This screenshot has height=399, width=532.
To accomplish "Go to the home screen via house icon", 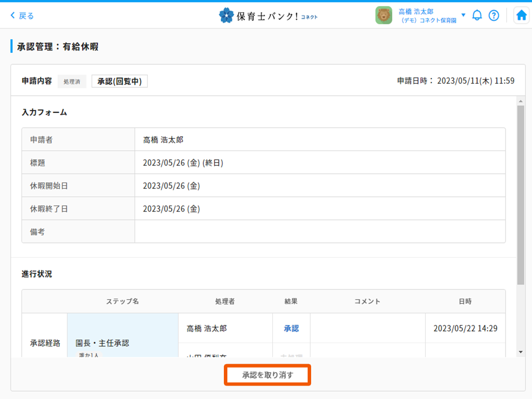I will pos(521,15).
